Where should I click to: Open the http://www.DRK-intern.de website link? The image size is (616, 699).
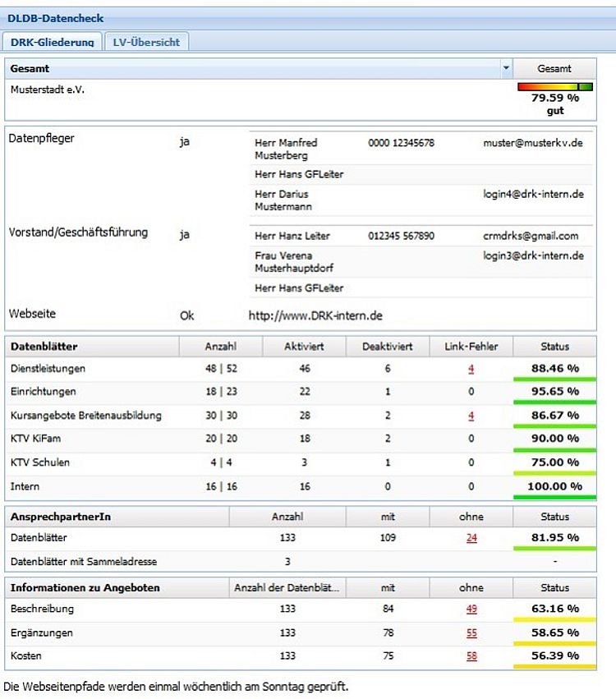pyautogui.click(x=315, y=315)
